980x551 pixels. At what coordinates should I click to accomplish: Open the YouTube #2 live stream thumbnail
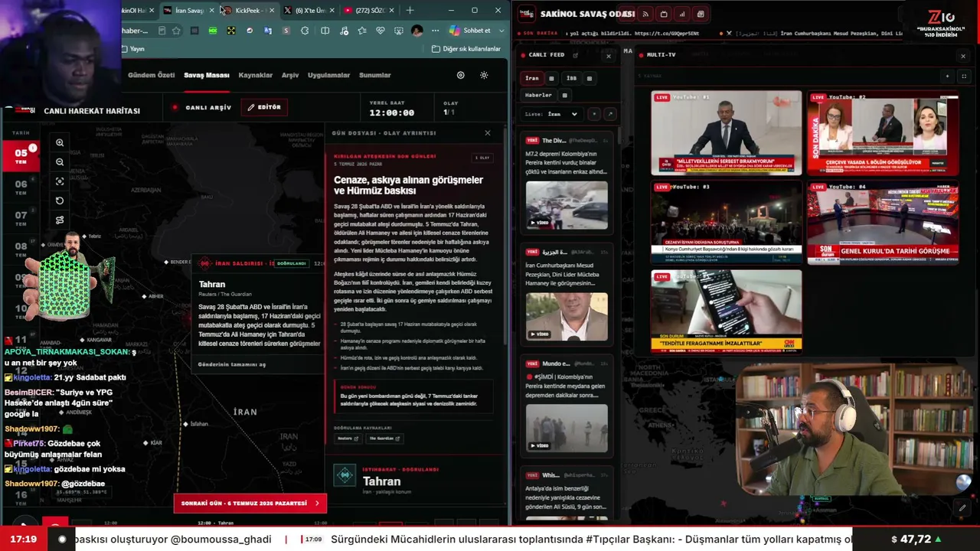point(883,133)
